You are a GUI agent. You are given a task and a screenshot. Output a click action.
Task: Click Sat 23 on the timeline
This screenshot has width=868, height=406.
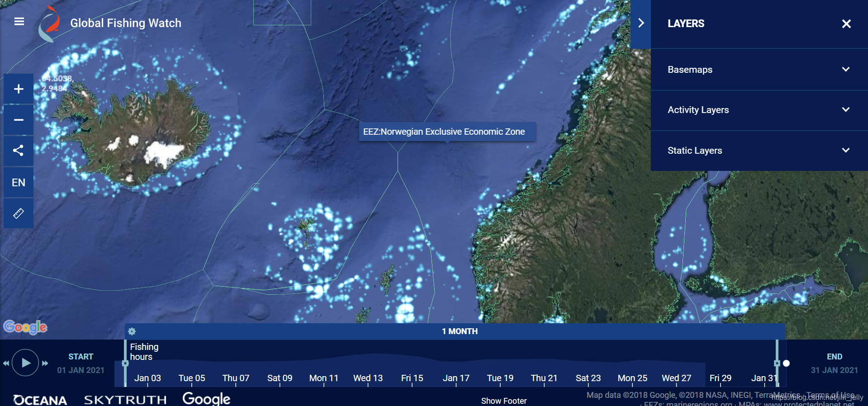[588, 378]
